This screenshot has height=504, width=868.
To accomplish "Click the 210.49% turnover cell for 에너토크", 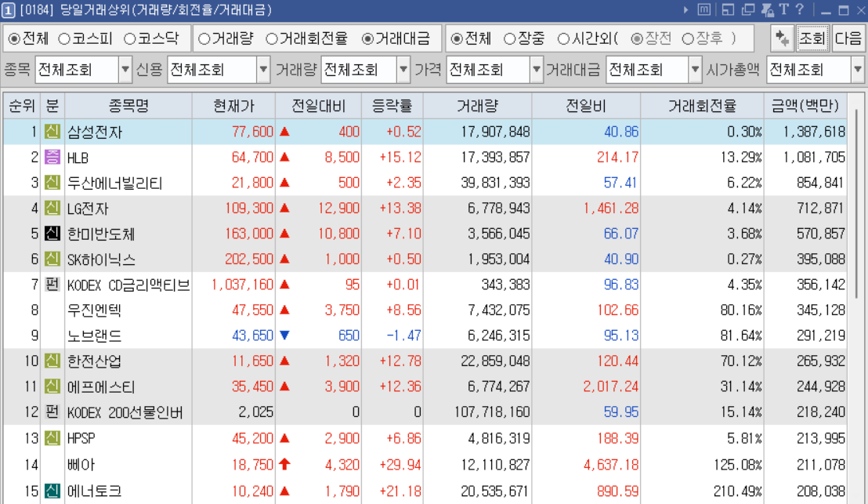I will 737,491.
